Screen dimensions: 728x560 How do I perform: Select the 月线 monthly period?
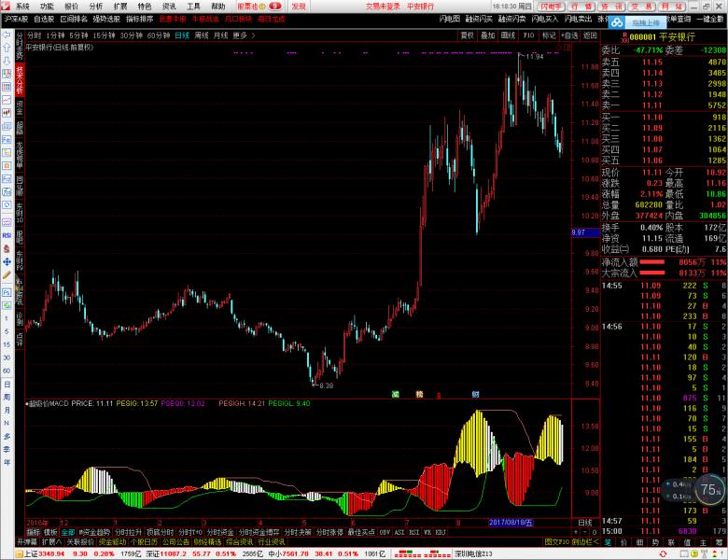click(221, 35)
